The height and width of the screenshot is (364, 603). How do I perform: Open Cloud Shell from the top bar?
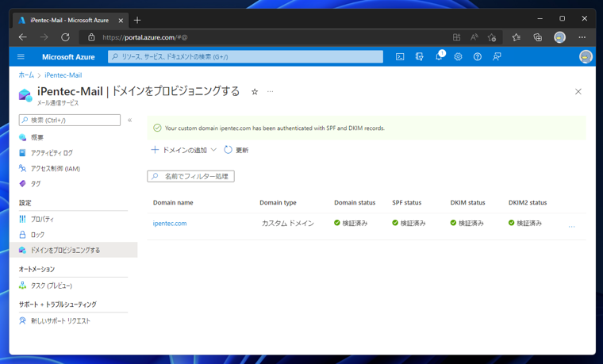coord(400,57)
